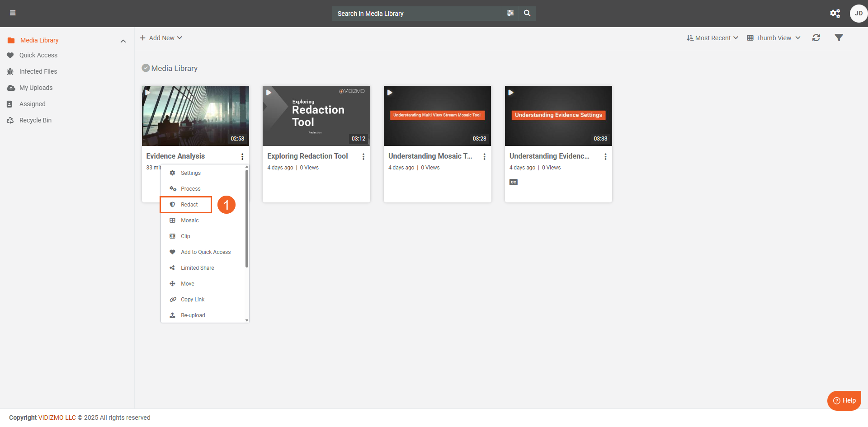Open three-dot menu for Exploring Redaction Tool
This screenshot has width=868, height=427.
pos(363,156)
